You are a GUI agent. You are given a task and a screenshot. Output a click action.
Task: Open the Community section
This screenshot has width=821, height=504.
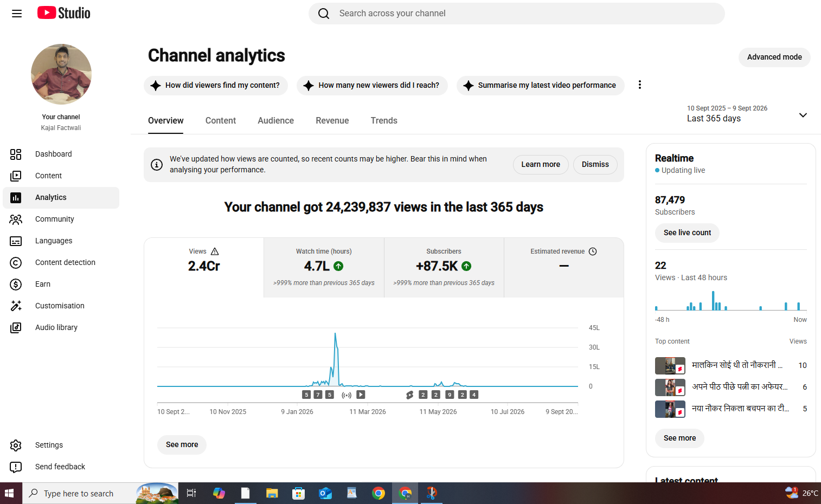click(61, 219)
